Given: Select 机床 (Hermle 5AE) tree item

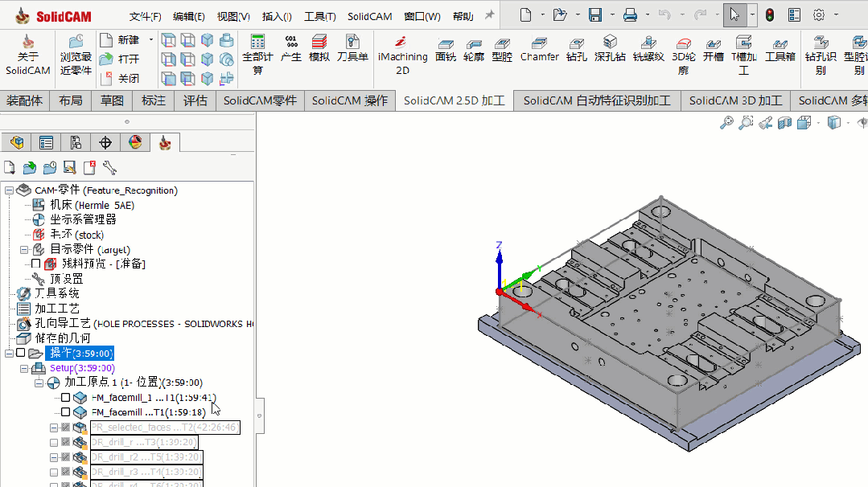Looking at the screenshot, I should pyautogui.click(x=83, y=205).
